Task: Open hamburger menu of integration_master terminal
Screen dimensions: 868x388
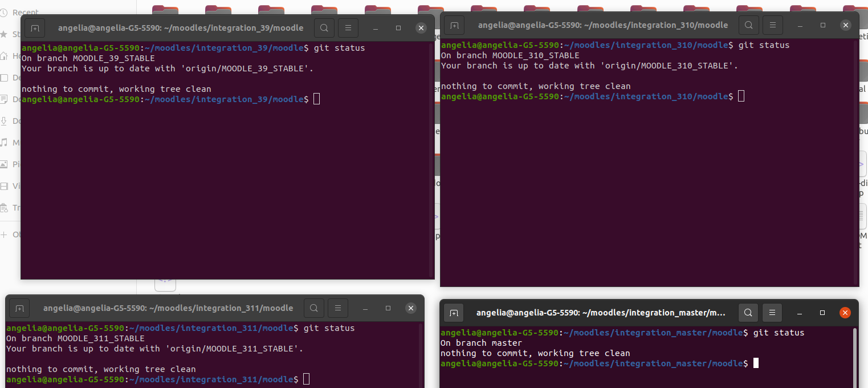Action: [x=772, y=313]
